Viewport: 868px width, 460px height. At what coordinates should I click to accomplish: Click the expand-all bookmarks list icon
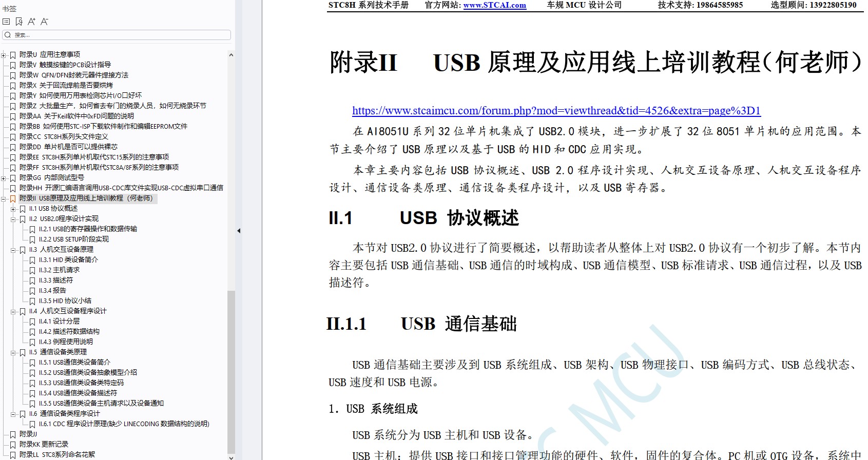pos(6,22)
